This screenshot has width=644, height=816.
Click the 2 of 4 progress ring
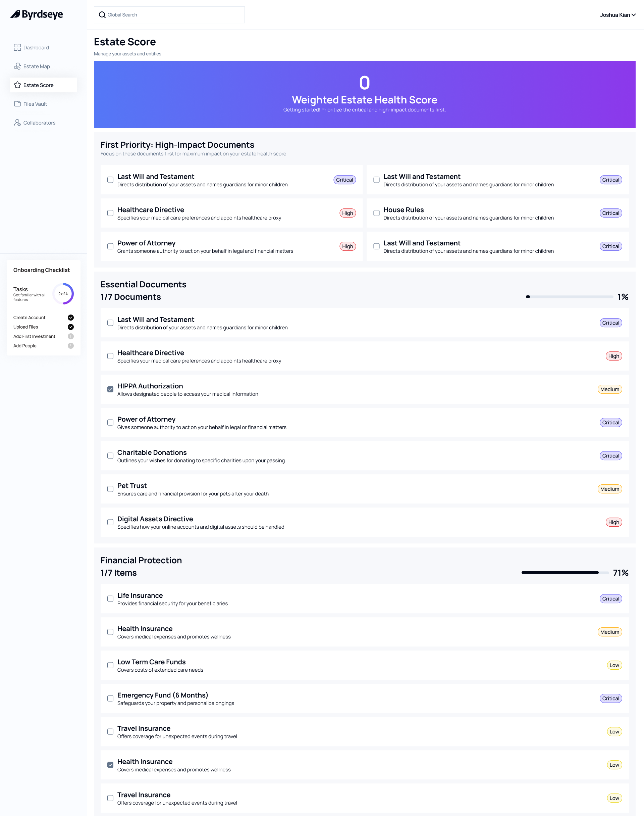(63, 294)
